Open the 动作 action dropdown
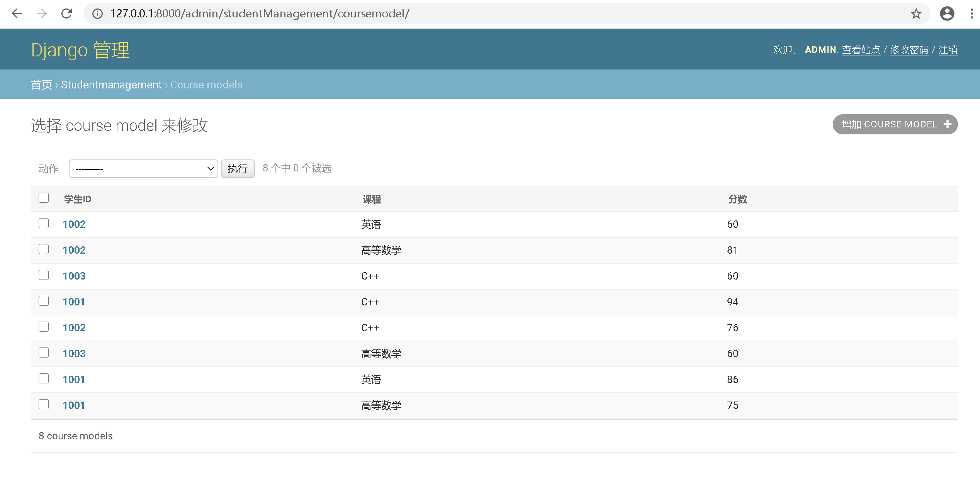 tap(143, 169)
